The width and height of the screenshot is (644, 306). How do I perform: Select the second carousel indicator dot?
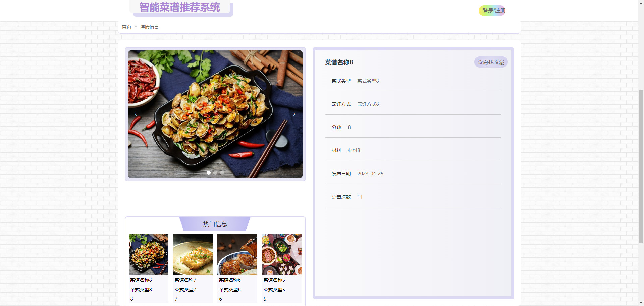215,173
